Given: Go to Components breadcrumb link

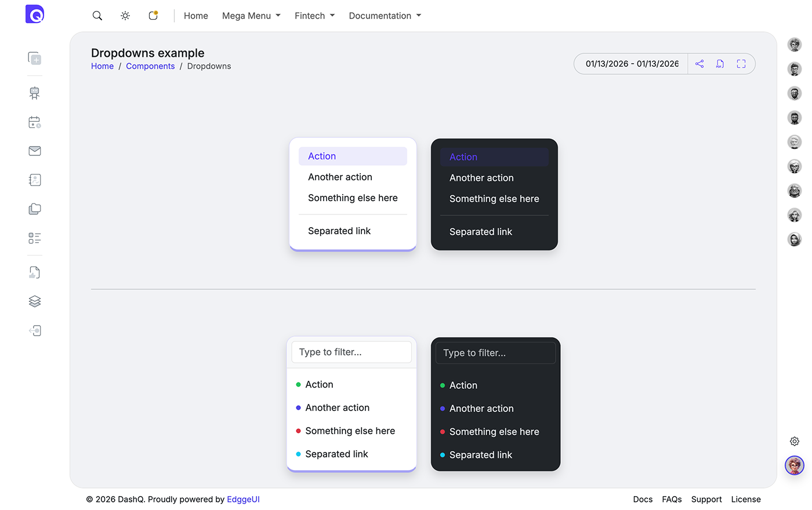Looking at the screenshot, I should point(150,66).
